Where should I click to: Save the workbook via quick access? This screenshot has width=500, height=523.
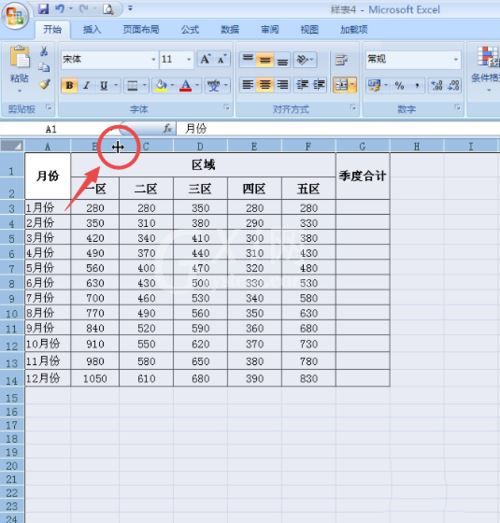(43, 9)
